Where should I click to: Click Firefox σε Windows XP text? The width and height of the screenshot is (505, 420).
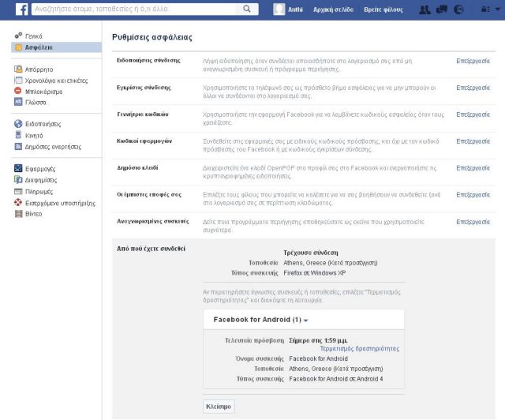(x=314, y=272)
